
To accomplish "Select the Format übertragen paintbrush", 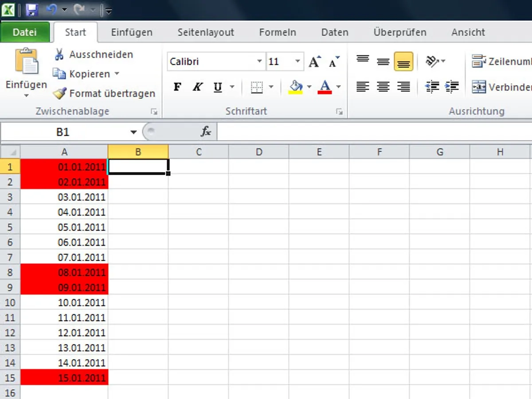I will pyautogui.click(x=104, y=93).
